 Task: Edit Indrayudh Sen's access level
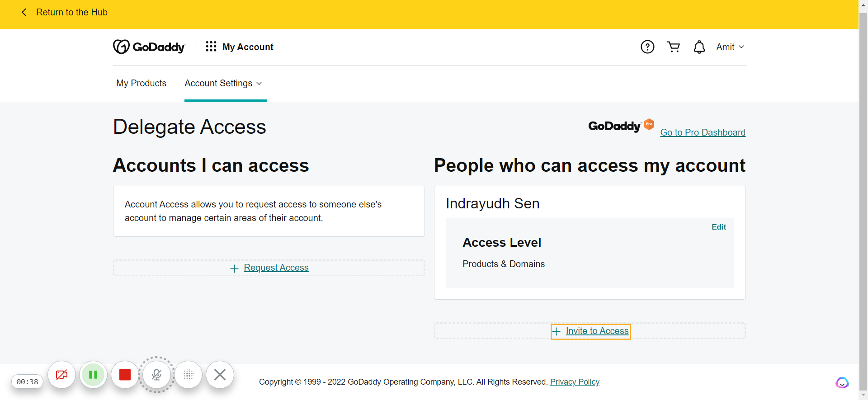pos(719,227)
